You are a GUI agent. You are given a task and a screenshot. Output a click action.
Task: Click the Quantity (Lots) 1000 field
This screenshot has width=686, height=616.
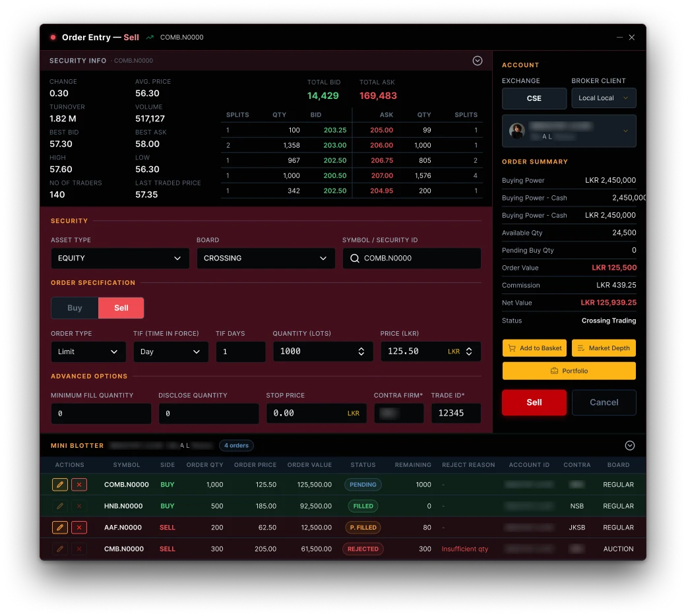click(323, 352)
